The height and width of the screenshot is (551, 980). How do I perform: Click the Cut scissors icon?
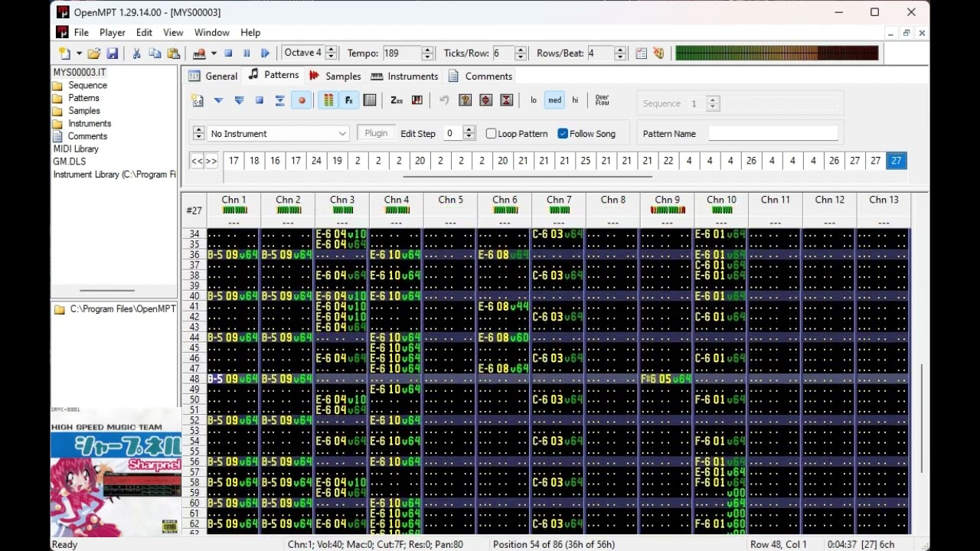coord(136,54)
